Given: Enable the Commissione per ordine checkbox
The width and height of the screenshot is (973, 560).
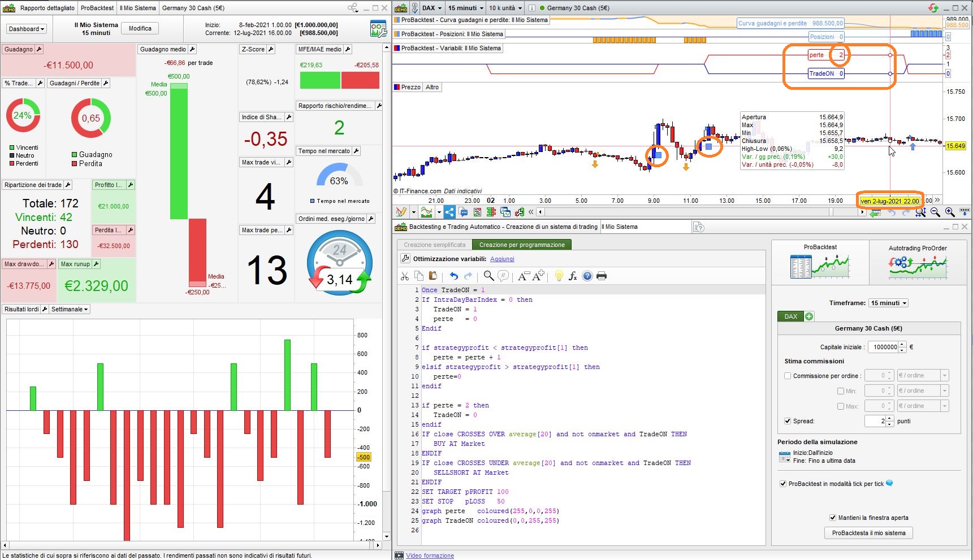Looking at the screenshot, I should [x=788, y=376].
